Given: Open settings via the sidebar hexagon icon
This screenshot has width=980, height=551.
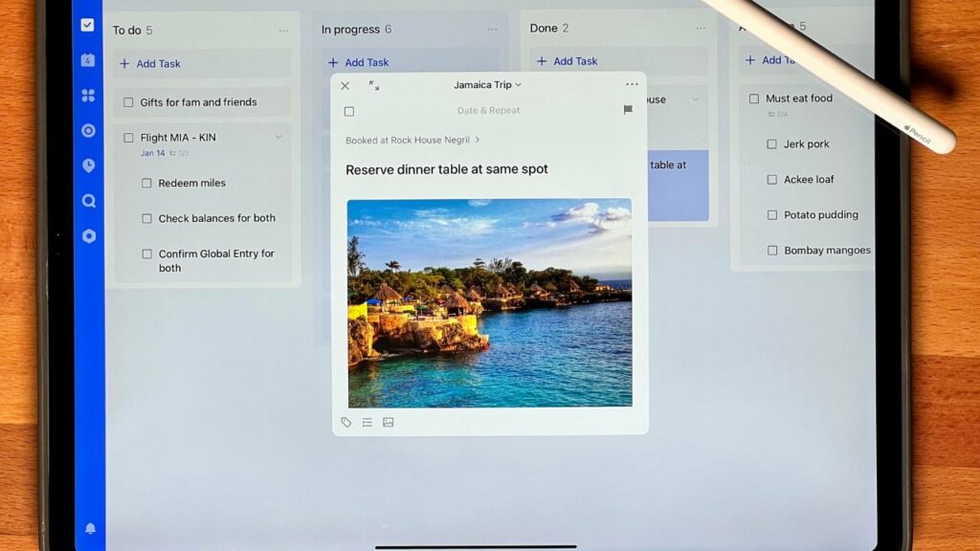Looking at the screenshot, I should coord(88,236).
